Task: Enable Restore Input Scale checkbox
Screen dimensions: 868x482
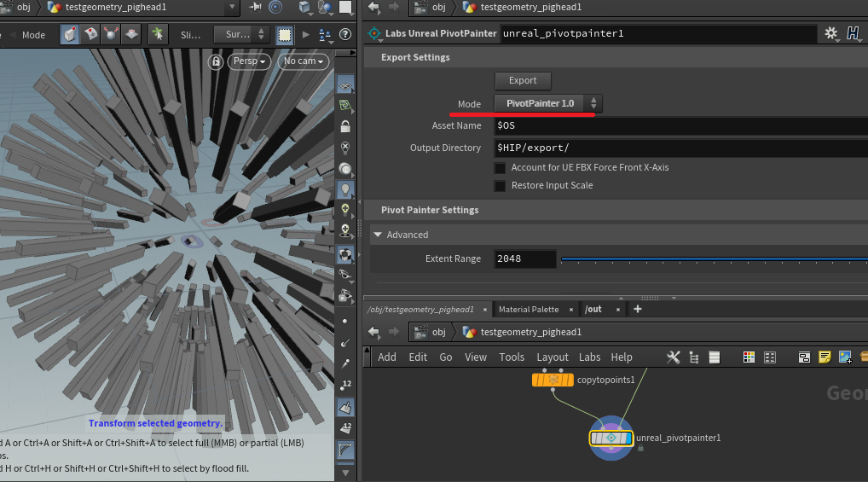Action: pos(500,186)
